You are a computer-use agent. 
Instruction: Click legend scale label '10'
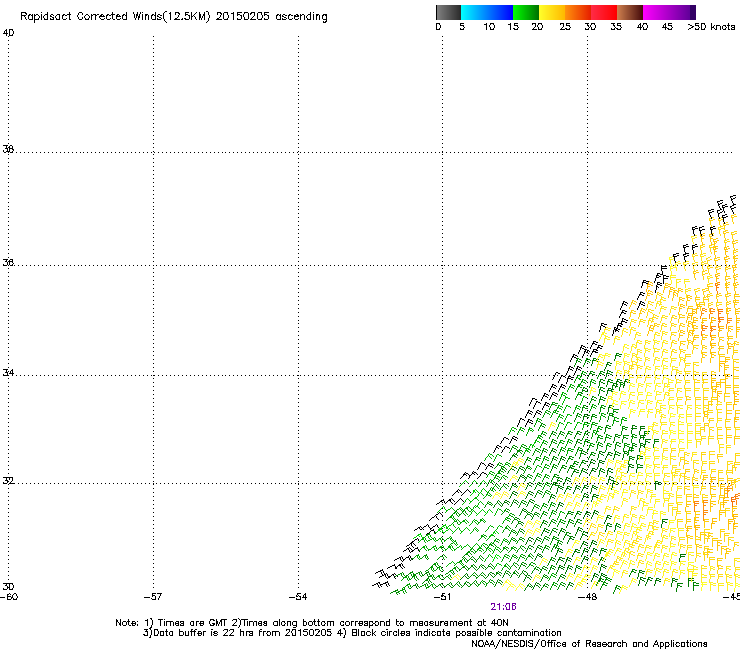tap(489, 27)
